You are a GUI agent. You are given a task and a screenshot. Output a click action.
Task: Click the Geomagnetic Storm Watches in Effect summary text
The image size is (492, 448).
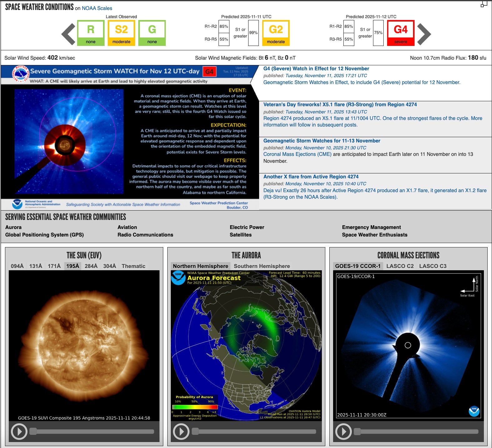pos(362,82)
